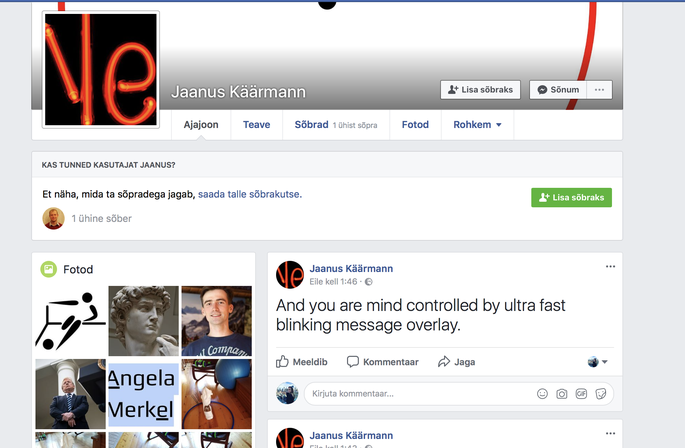
Task: Open the photo of man in suit
Action: pos(70,394)
